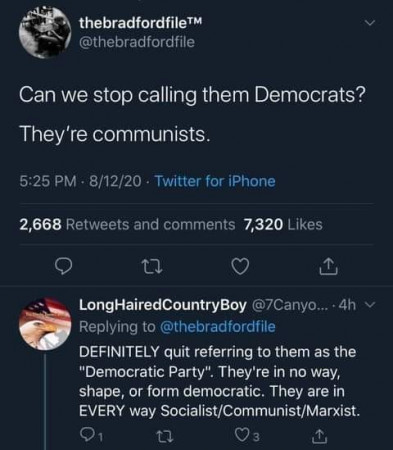This screenshot has width=393, height=450.
Task: Open @thebradfordfile mention in reply
Action: (218, 327)
